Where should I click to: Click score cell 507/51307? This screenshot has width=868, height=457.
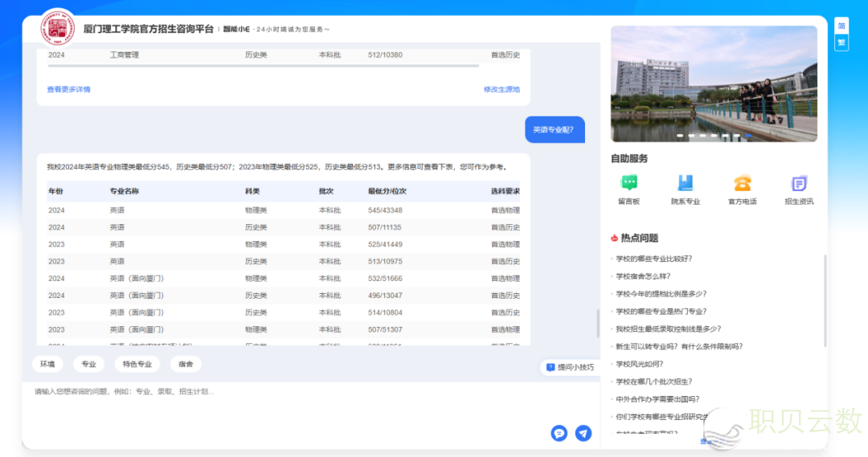pyautogui.click(x=385, y=329)
